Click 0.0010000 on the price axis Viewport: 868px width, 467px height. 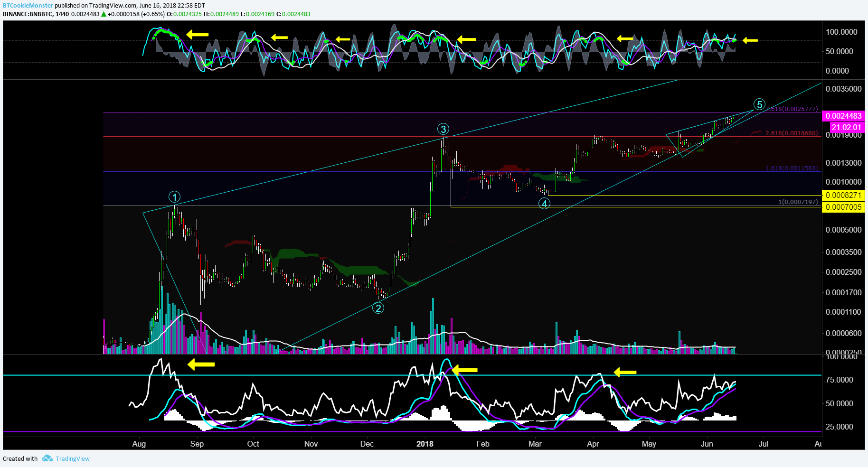point(844,182)
